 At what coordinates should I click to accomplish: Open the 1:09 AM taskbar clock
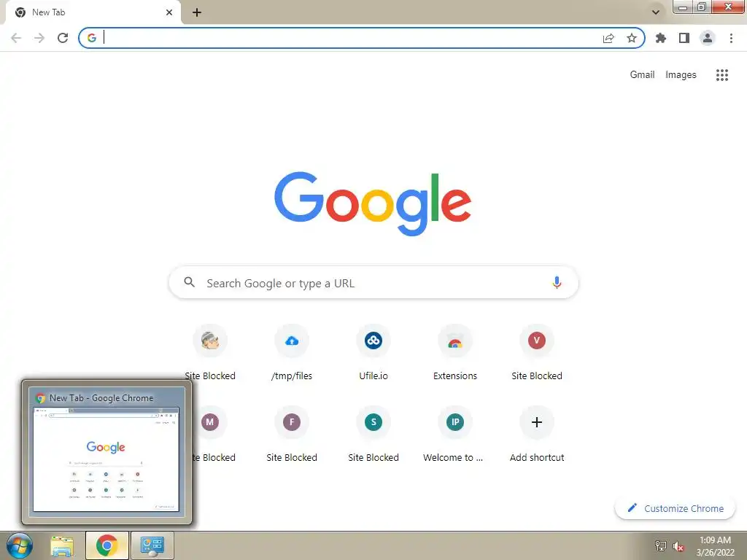pyautogui.click(x=715, y=545)
